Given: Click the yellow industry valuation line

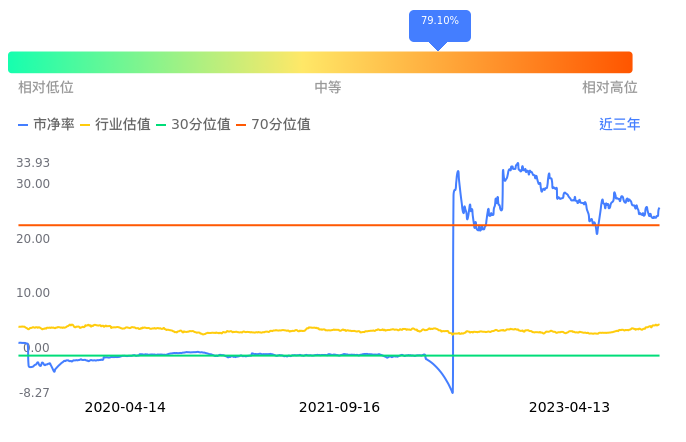Looking at the screenshot, I should (250, 331).
